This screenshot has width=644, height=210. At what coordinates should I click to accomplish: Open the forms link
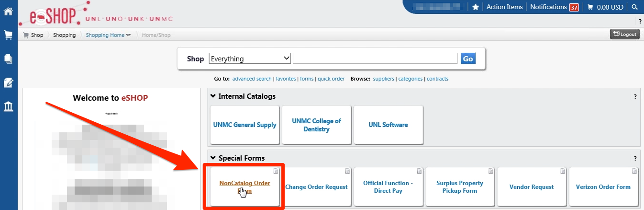click(x=307, y=79)
